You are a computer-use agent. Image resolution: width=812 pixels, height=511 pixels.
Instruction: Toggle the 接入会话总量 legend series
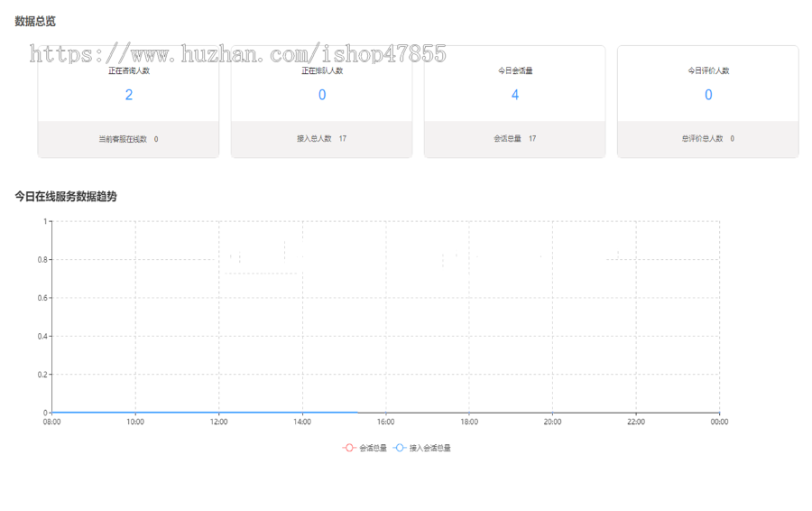coord(421,448)
